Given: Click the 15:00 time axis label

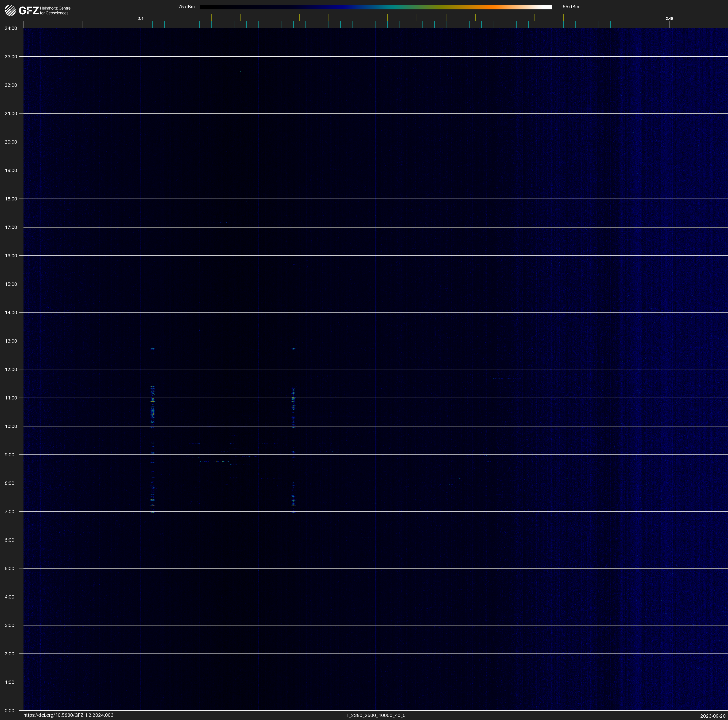Looking at the screenshot, I should point(11,284).
